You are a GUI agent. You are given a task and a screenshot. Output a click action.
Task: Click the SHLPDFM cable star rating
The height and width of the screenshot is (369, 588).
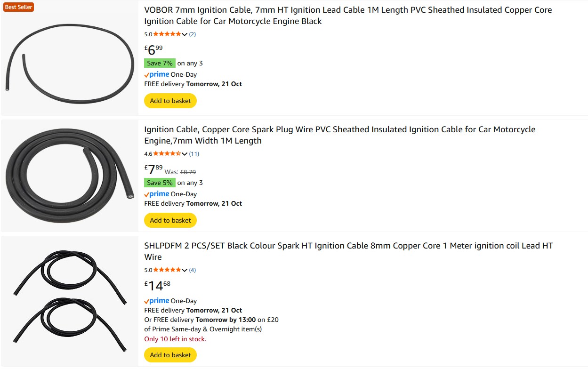(167, 270)
